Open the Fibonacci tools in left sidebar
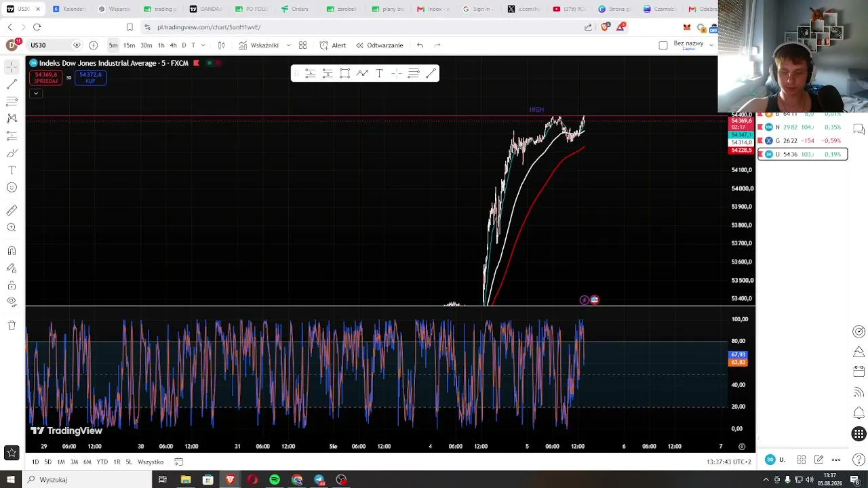This screenshot has width=868, height=488. point(12,101)
